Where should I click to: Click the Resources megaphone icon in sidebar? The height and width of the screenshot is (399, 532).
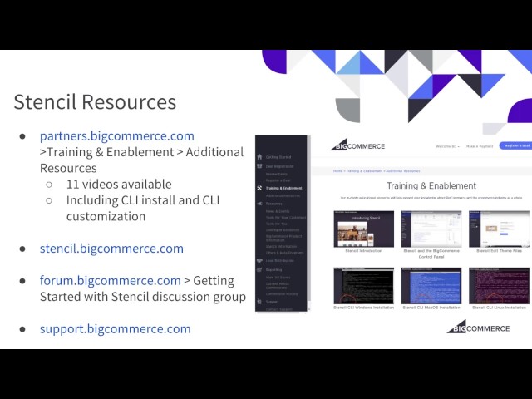pyautogui.click(x=259, y=204)
